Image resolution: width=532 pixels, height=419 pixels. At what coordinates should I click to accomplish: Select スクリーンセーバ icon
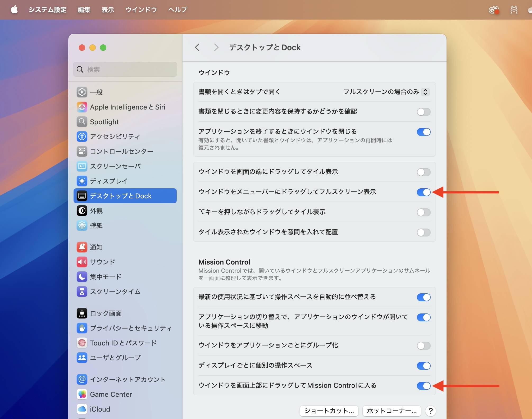pos(82,166)
